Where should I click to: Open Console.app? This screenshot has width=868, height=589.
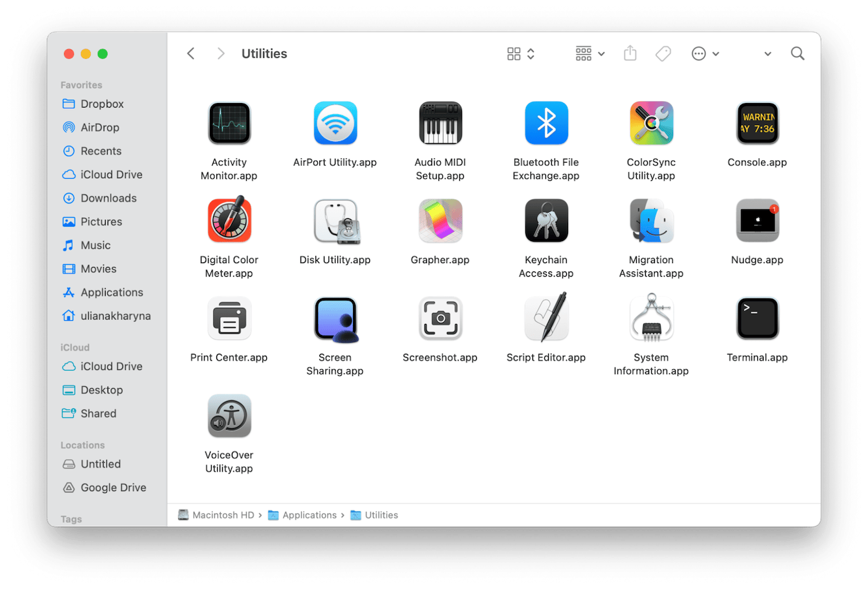point(757,123)
